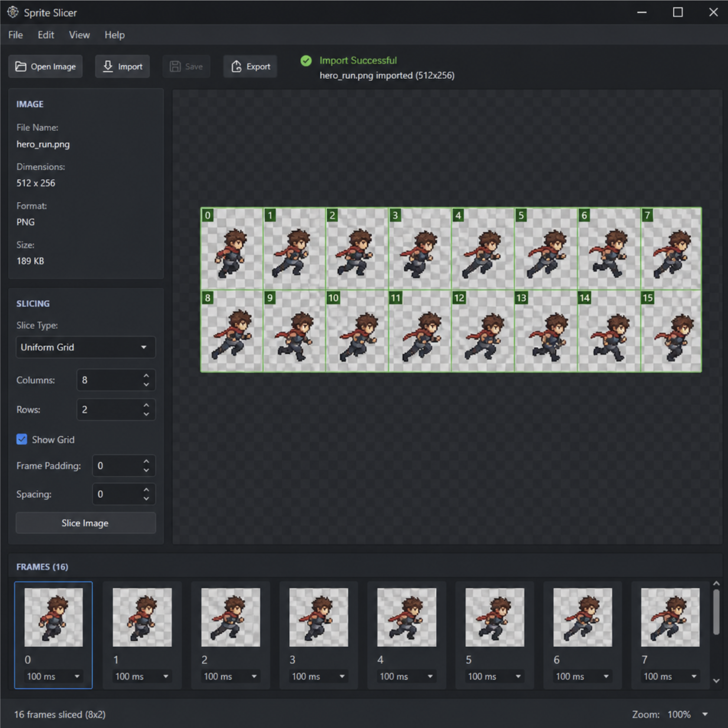The image size is (728, 728).
Task: Open frame 1 duration dropdown
Action: pyautogui.click(x=142, y=676)
